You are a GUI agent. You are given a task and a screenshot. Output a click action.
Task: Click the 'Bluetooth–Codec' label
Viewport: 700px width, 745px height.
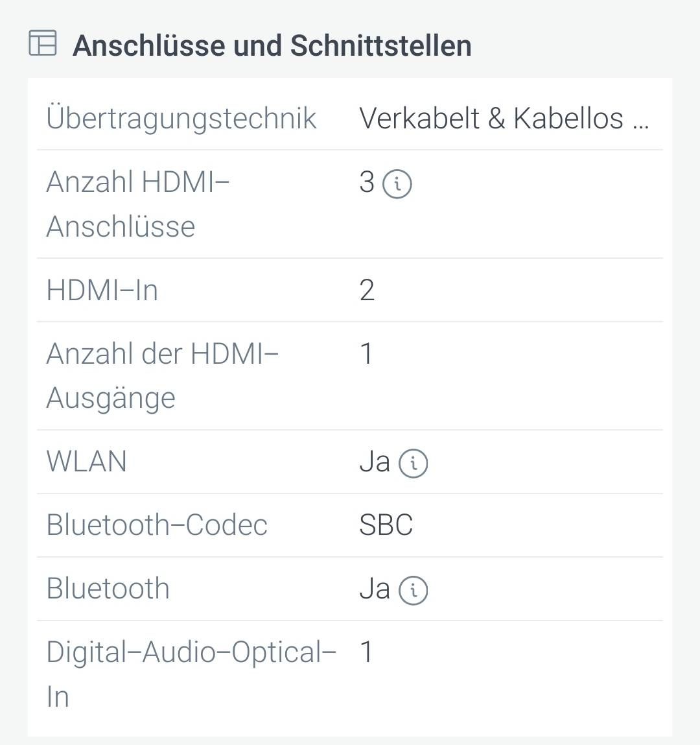point(157,525)
